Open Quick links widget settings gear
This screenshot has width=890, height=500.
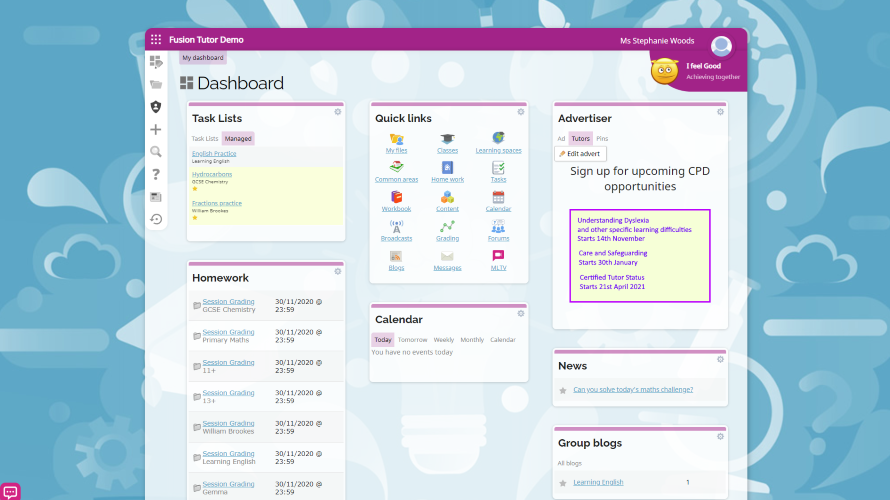click(520, 112)
